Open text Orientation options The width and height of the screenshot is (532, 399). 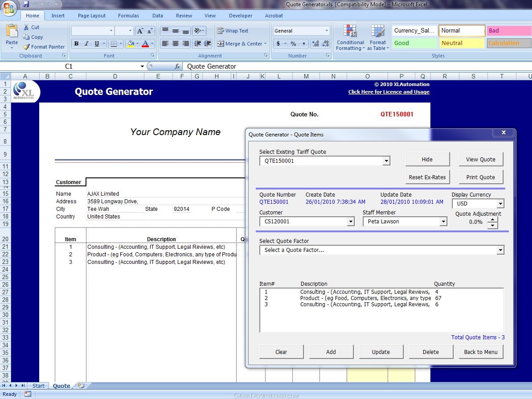[x=199, y=31]
